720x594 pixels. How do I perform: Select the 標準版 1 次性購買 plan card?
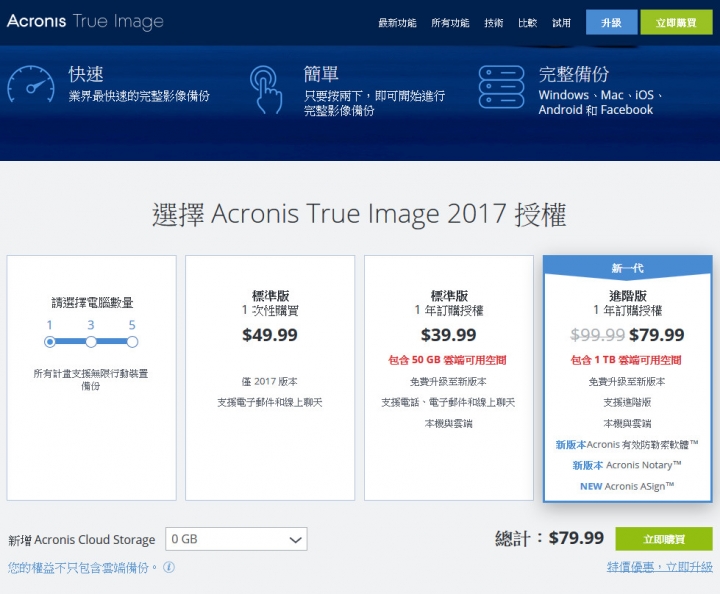click(270, 378)
